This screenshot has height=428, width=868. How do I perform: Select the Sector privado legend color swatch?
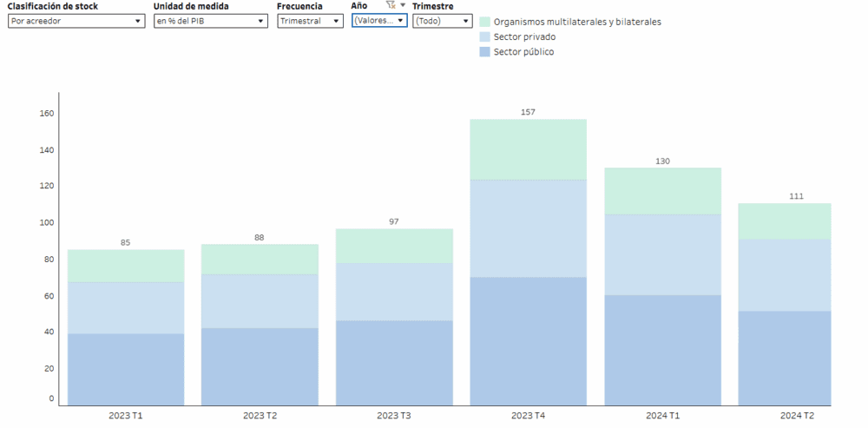[485, 37]
